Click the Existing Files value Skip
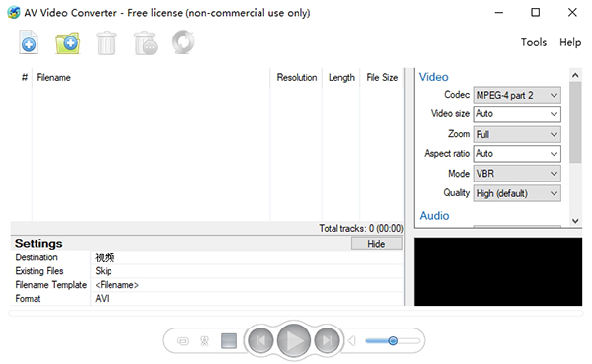This screenshot has height=364, width=592. tap(247, 271)
